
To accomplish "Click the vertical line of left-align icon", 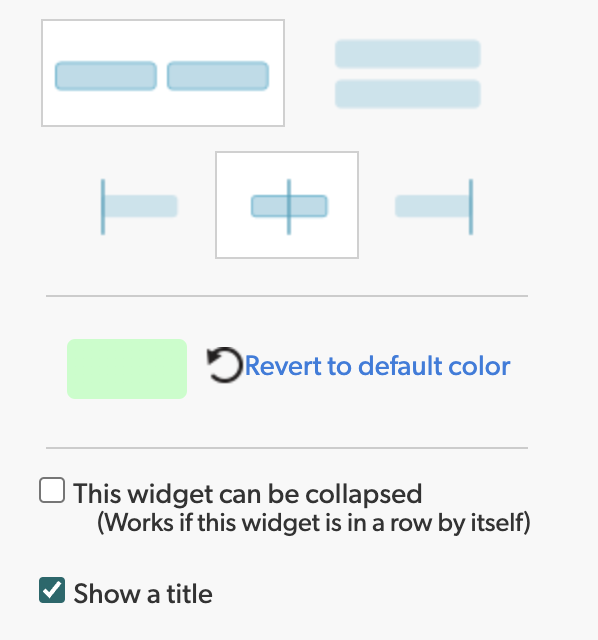I will click(x=103, y=207).
